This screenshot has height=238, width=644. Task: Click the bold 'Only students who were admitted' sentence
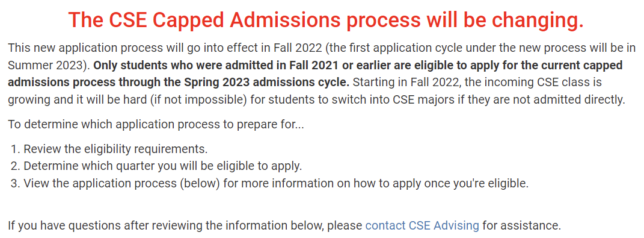(315, 74)
